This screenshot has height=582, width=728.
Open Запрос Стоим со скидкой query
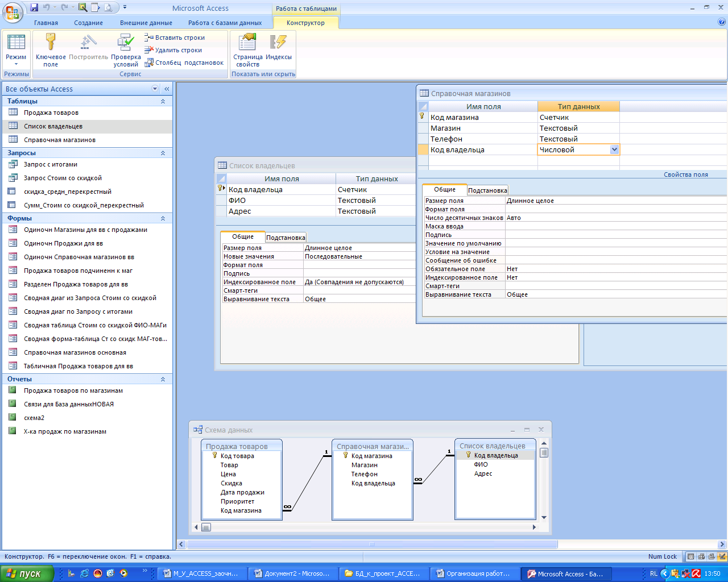point(87,178)
